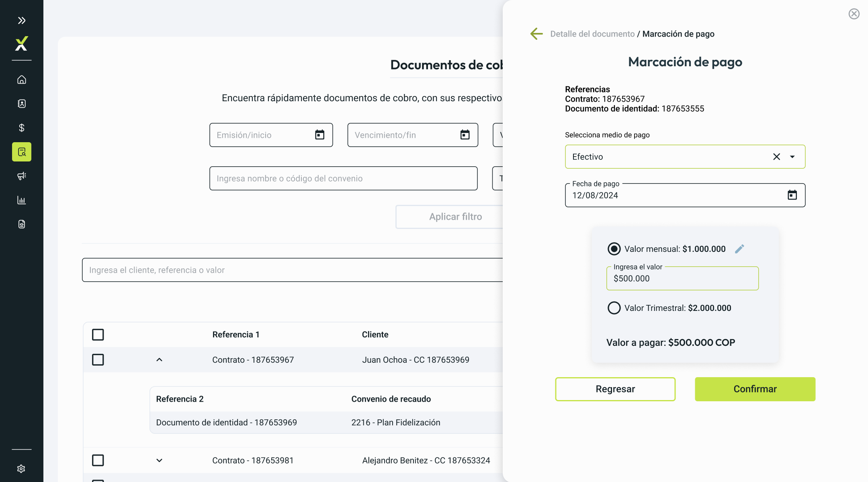Focus the convenio name or code field
Viewport: 868px width, 482px height.
point(344,178)
